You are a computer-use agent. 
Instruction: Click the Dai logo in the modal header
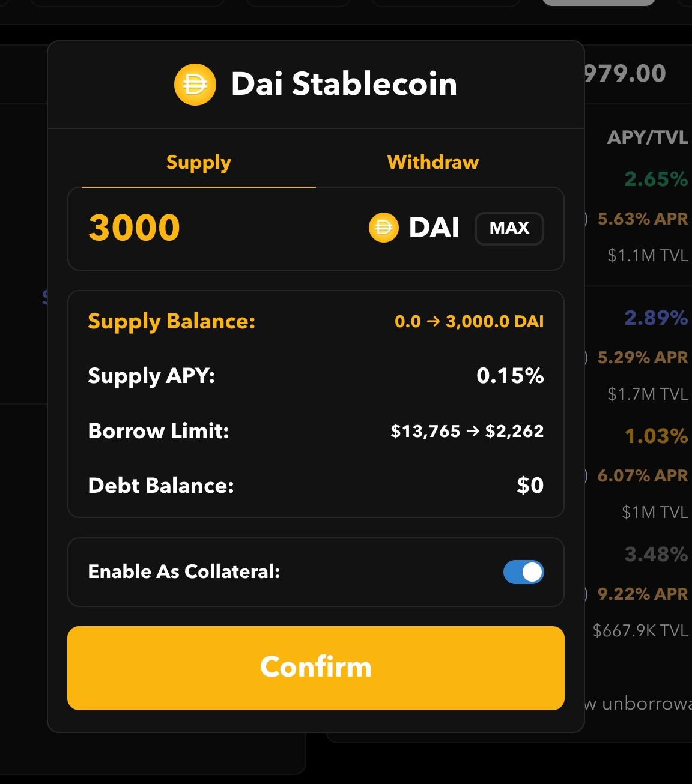[x=195, y=85]
